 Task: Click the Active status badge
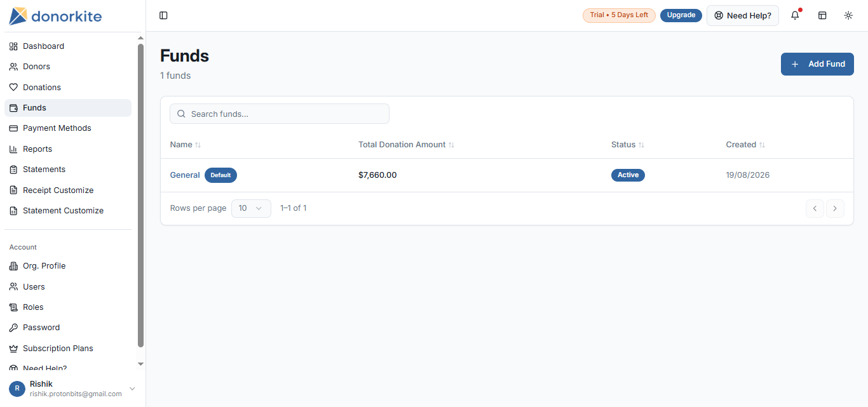[628, 175]
